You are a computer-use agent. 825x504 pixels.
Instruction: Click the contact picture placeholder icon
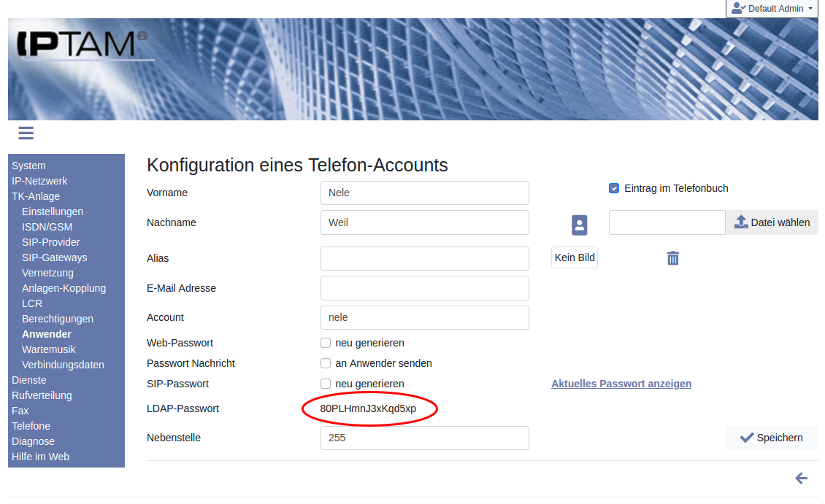(x=579, y=225)
